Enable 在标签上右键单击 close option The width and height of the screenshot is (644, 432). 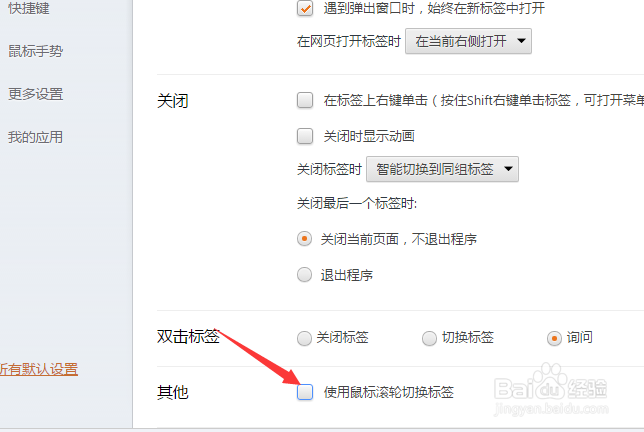click(305, 100)
